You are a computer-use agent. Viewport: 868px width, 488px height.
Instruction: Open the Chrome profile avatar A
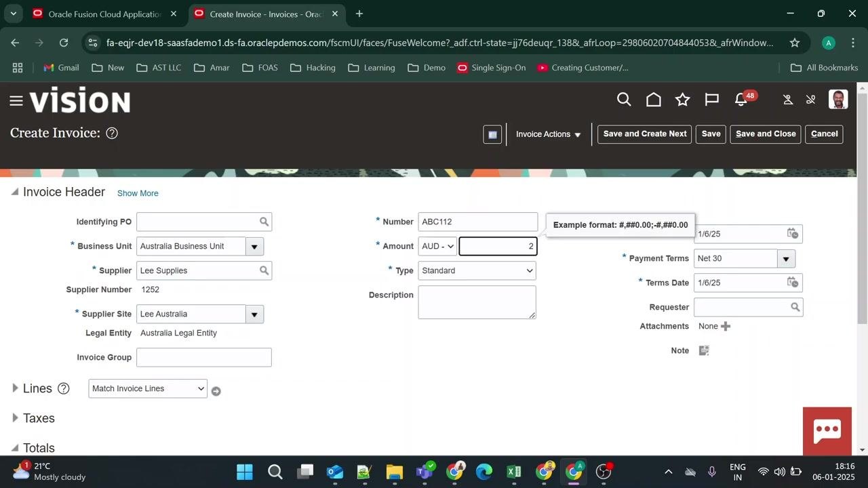[x=828, y=43]
